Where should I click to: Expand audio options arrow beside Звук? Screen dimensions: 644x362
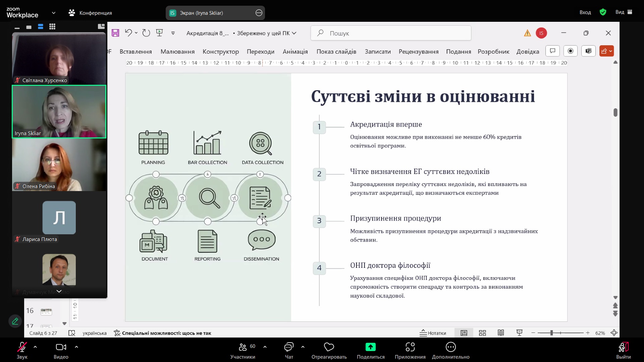pos(35,347)
